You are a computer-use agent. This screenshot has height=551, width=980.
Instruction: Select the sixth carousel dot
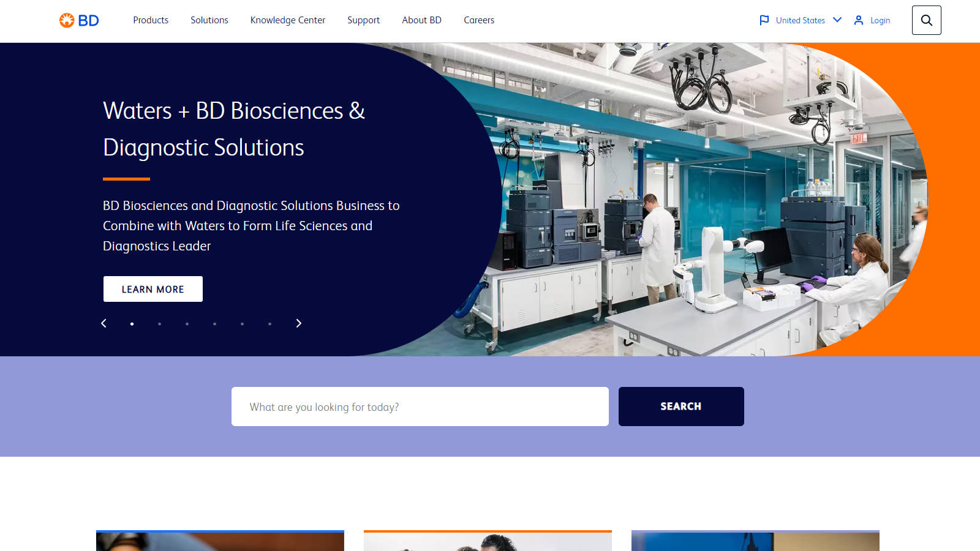point(269,324)
